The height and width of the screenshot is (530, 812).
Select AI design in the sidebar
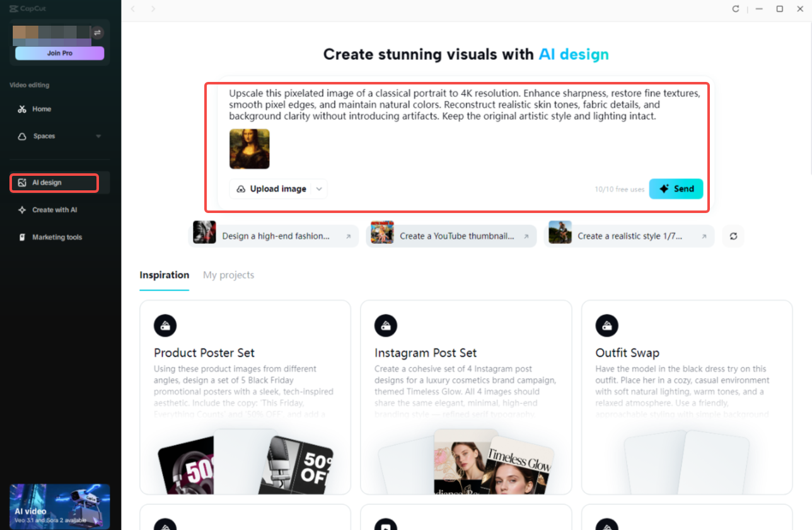pyautogui.click(x=60, y=183)
